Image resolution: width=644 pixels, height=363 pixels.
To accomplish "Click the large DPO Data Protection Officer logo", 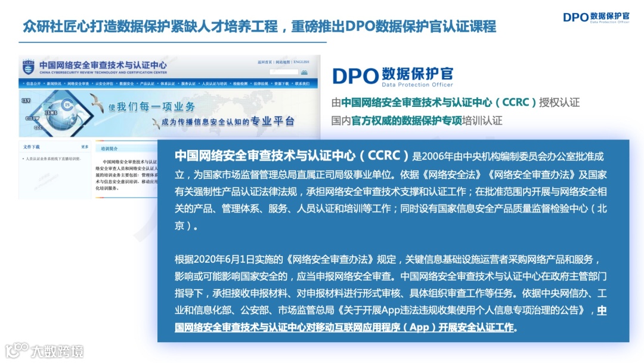I will click(x=392, y=76).
